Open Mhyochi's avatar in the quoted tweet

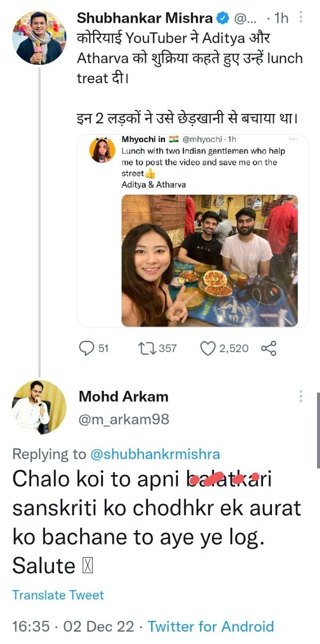[103, 151]
